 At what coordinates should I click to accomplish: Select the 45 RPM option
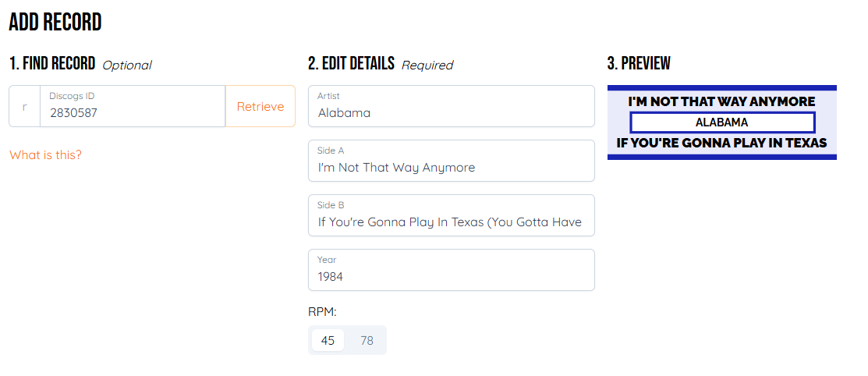pos(328,340)
